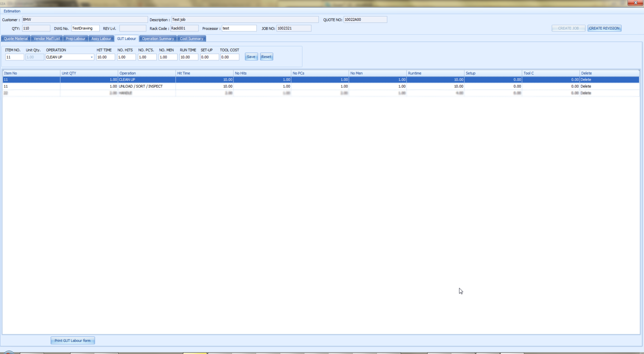Viewport: 644px width, 354px height.
Task: Sort by the Runtime column header
Action: tap(435, 73)
